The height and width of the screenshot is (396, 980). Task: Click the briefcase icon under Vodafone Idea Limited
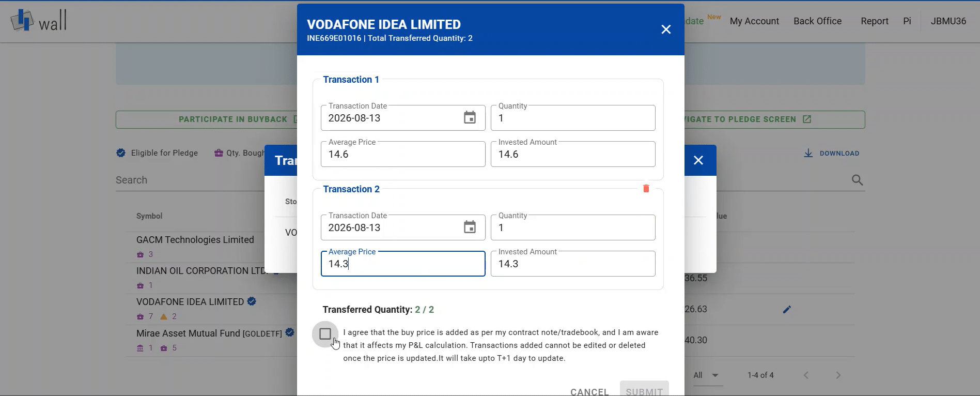pos(140,316)
